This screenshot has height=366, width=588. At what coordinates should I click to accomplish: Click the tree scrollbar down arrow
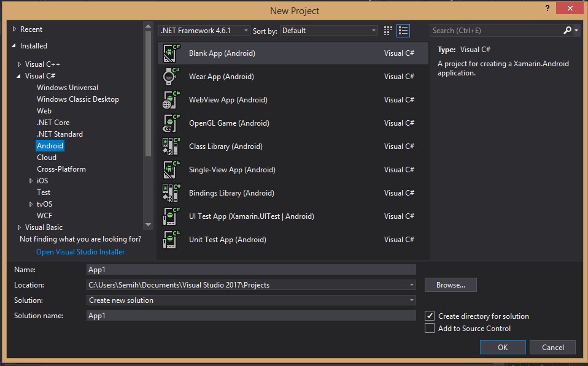coord(148,225)
